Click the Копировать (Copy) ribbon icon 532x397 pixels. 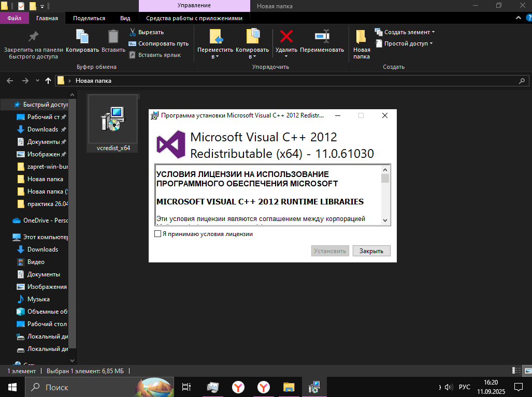(x=82, y=37)
